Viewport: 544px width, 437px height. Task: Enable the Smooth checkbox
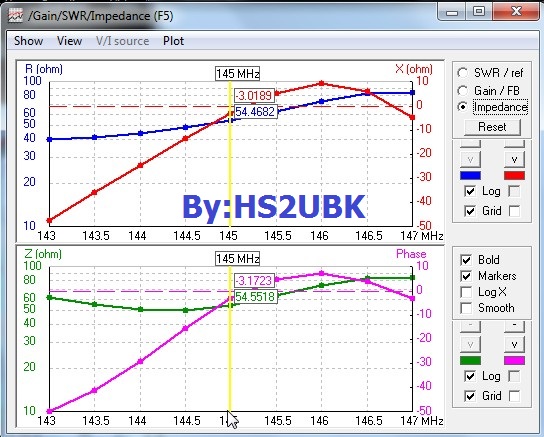[466, 308]
